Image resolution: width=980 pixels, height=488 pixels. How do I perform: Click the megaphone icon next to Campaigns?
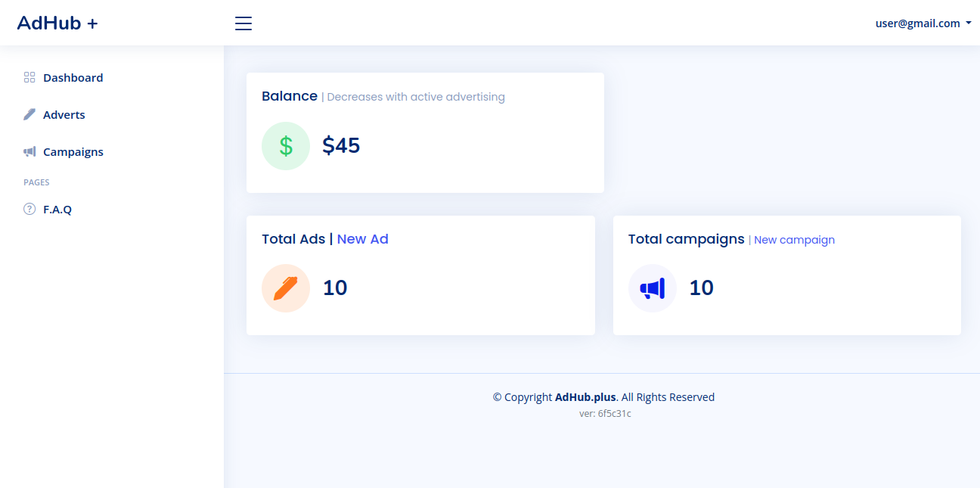point(29,151)
